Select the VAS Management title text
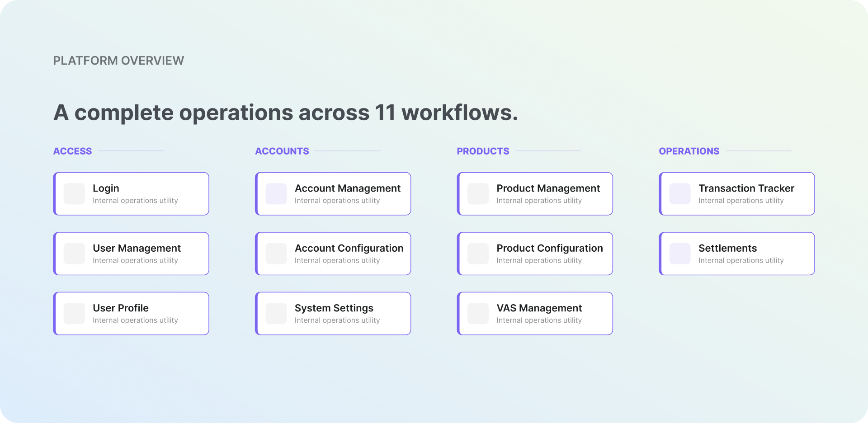 539,308
